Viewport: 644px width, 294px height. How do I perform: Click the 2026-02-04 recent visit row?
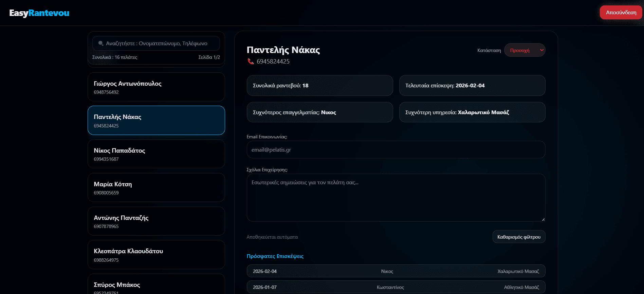pos(395,271)
